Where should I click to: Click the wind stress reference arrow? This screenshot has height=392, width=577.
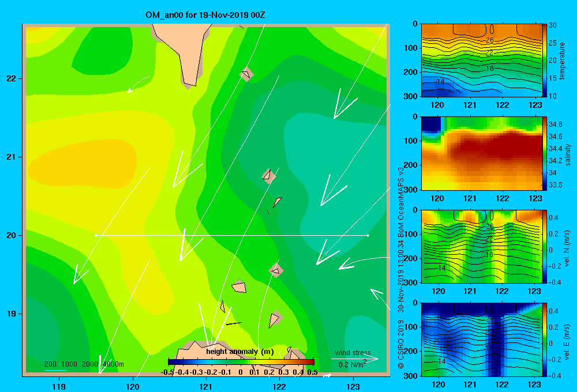pyautogui.click(x=355, y=359)
